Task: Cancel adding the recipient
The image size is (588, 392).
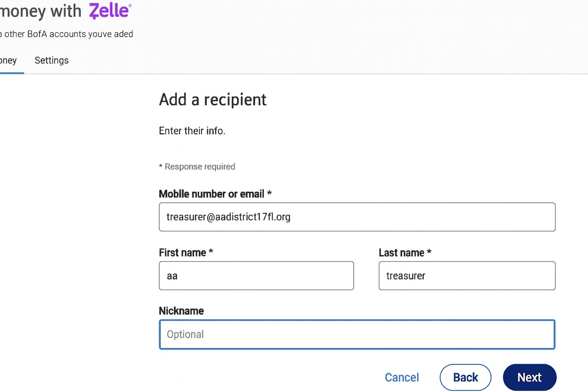Action: (x=402, y=377)
